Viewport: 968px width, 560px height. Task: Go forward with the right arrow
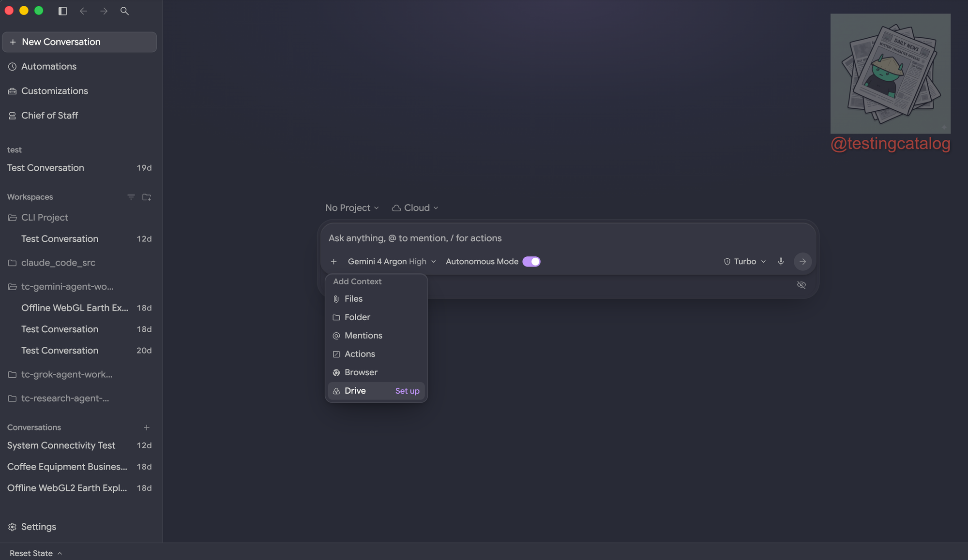[104, 11]
